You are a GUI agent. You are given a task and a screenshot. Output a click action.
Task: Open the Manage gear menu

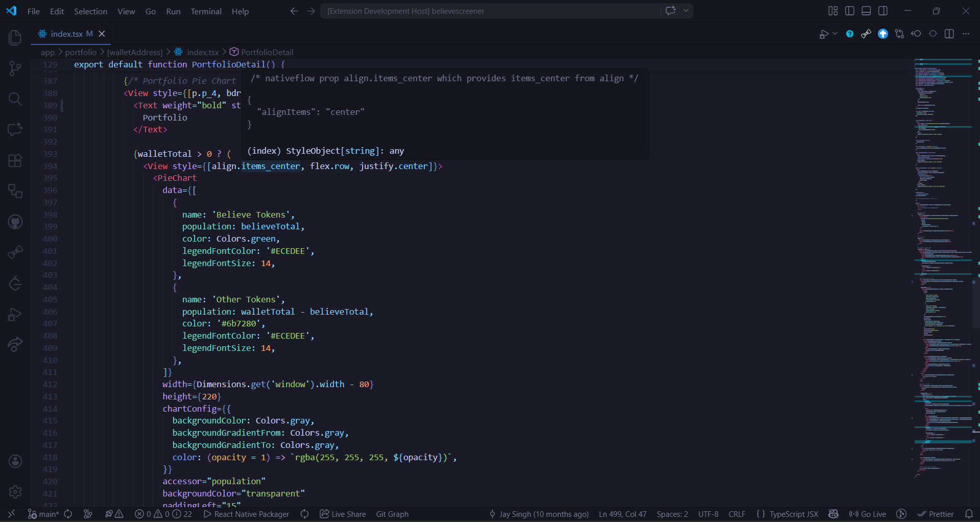pos(15,492)
